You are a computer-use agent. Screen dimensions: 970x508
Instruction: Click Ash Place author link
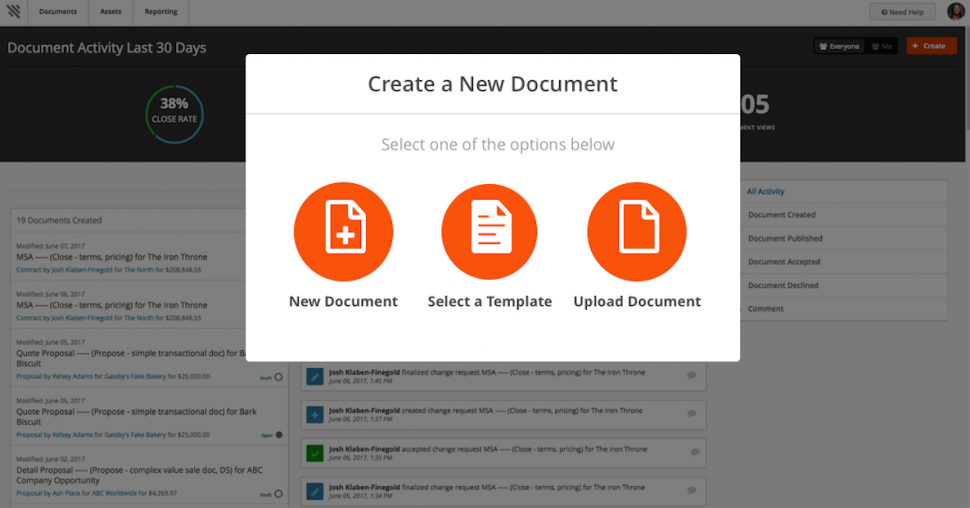(x=66, y=494)
